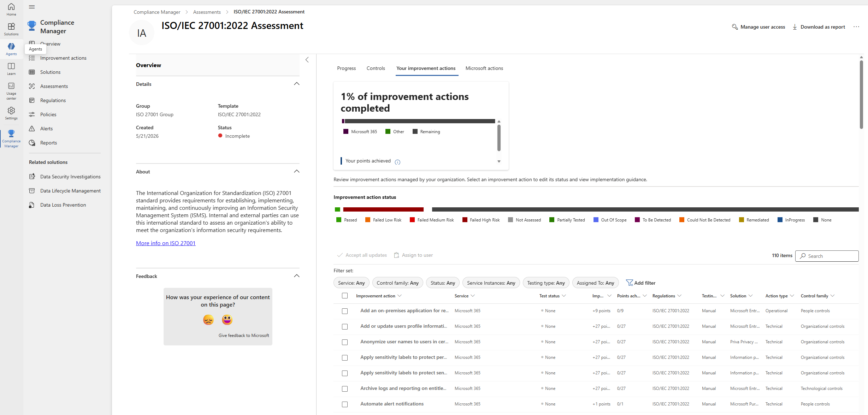Viewport: 868px width, 415px height.
Task: Go to Compliance Manager breadcrumb
Action: [157, 12]
